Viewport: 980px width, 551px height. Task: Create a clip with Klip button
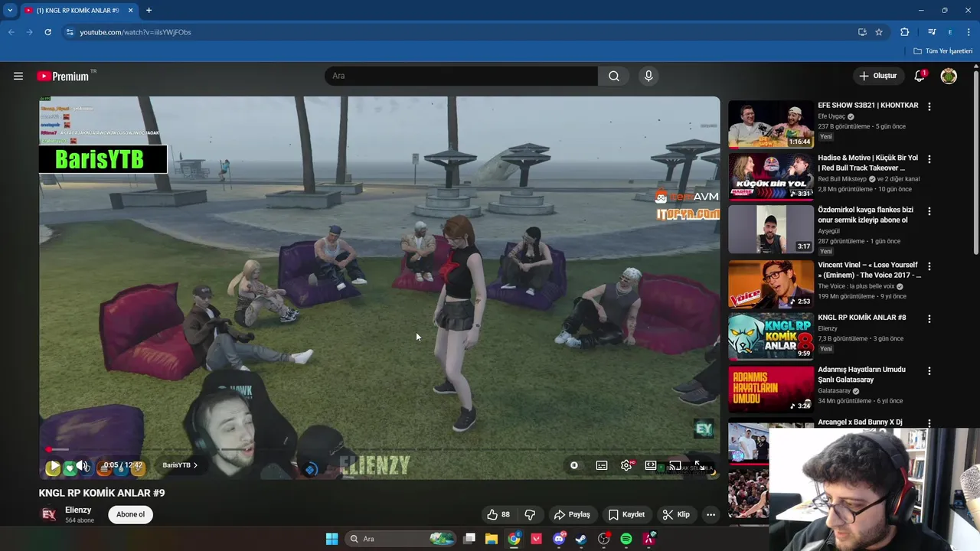(676, 514)
